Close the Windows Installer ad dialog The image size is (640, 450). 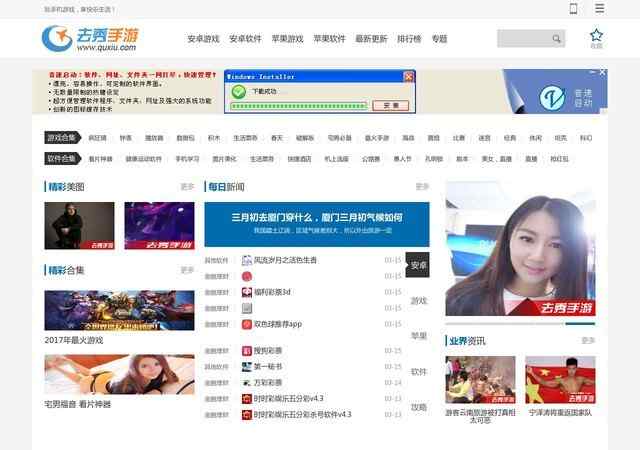coord(408,76)
